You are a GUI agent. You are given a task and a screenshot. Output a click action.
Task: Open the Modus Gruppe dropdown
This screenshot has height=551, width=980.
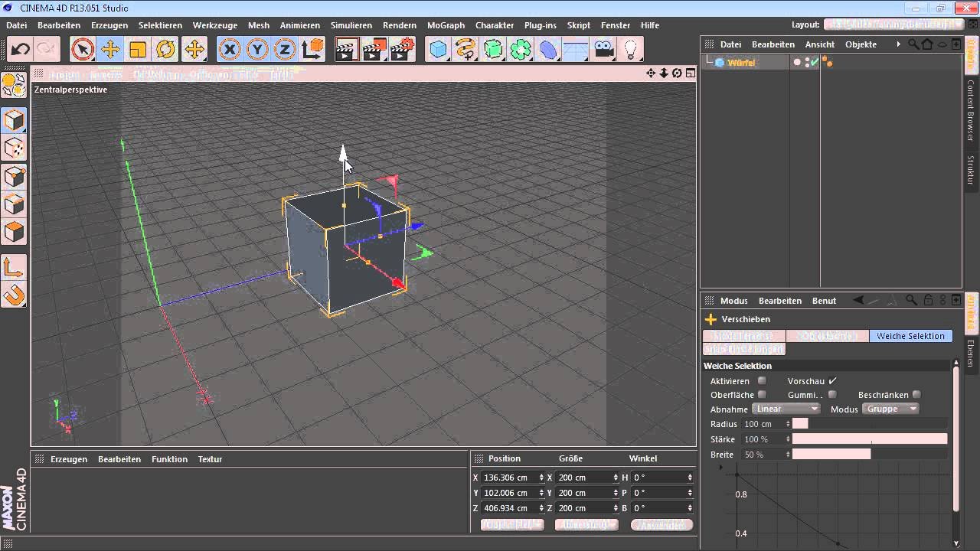tap(890, 409)
